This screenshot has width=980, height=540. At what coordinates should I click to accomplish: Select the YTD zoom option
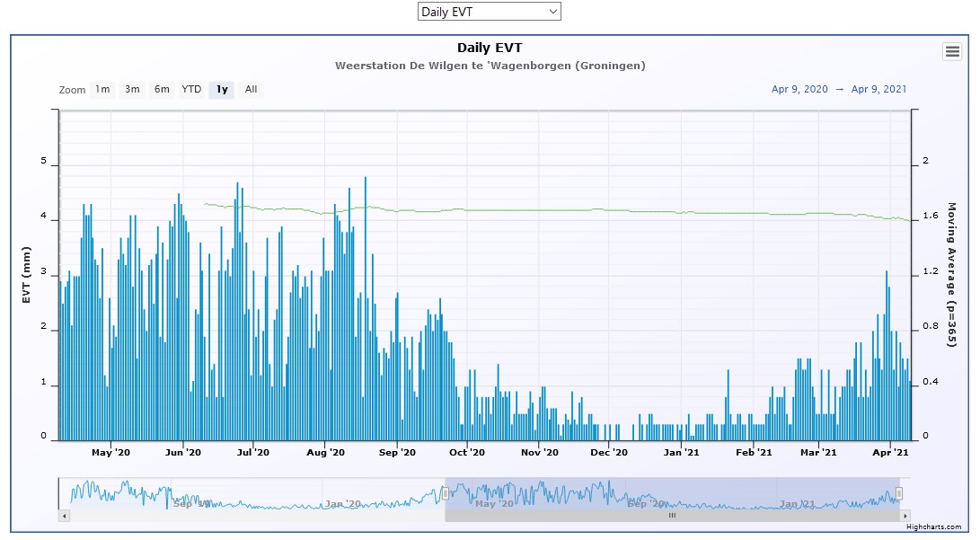tap(191, 89)
